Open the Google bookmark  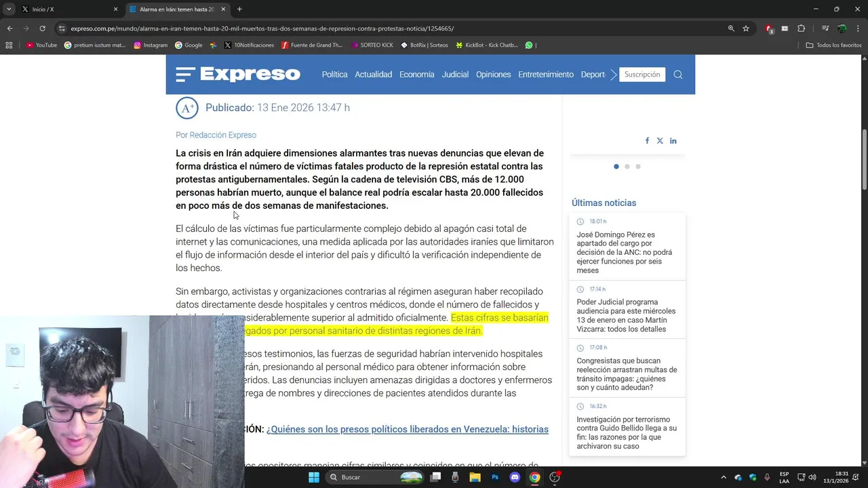pyautogui.click(x=189, y=45)
